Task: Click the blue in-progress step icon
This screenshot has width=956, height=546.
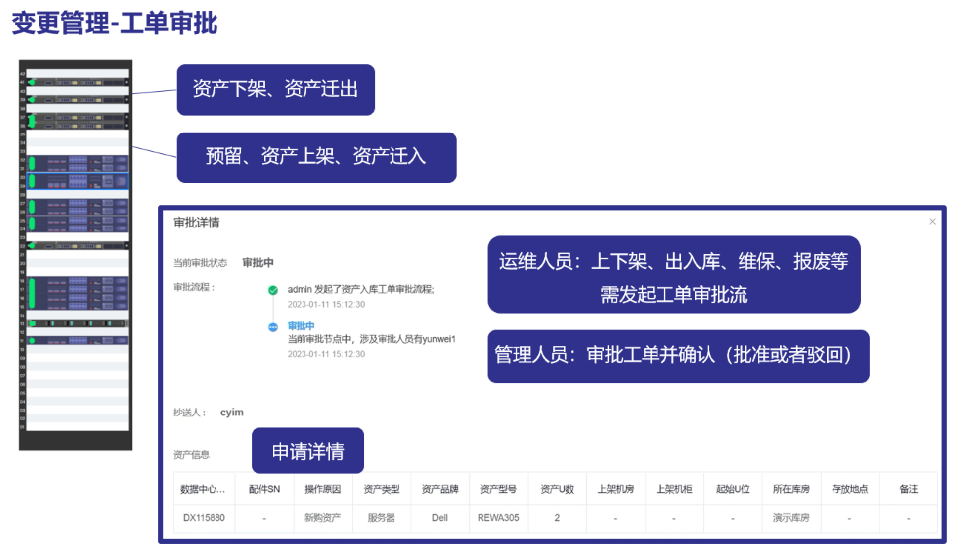Action: 272,327
